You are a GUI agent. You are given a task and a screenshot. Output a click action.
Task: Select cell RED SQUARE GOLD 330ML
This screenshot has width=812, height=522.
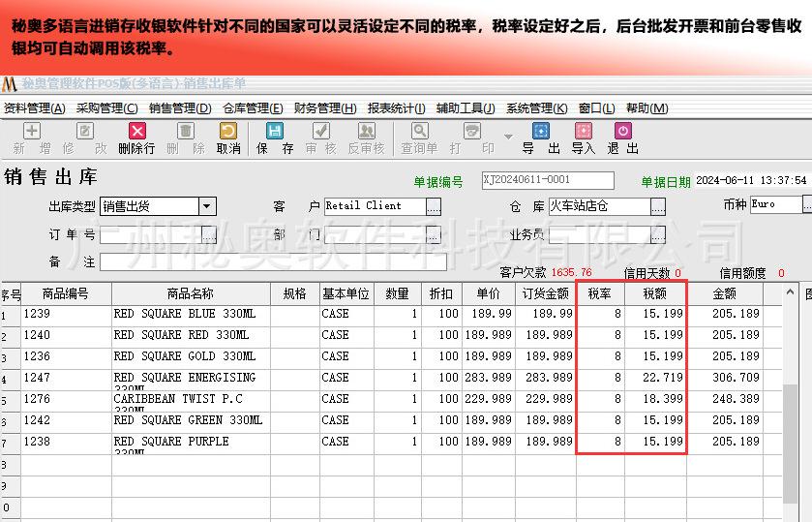(x=191, y=356)
